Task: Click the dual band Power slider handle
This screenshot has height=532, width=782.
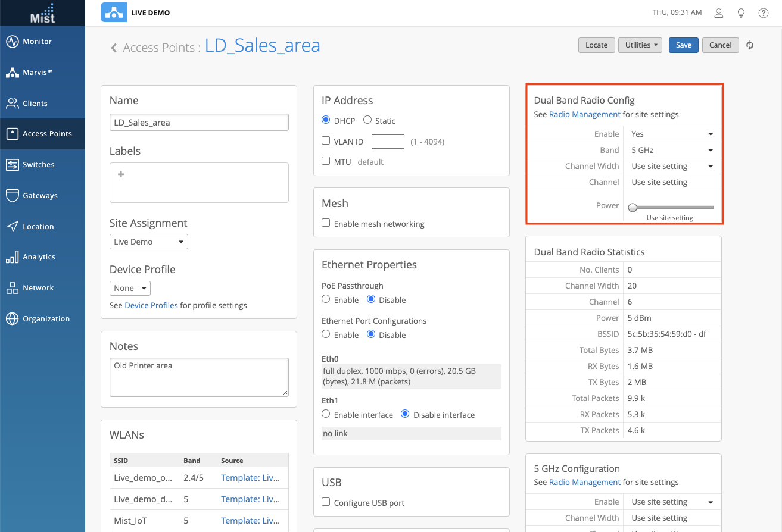Action: point(633,207)
